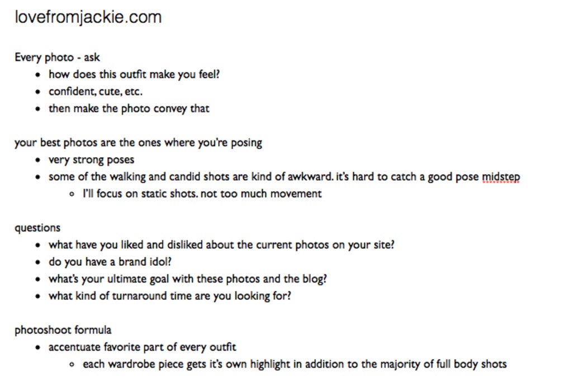The image size is (588, 386).
Task: Click the 'I'll focus on static shots' sub-bullet
Action: pos(202,194)
